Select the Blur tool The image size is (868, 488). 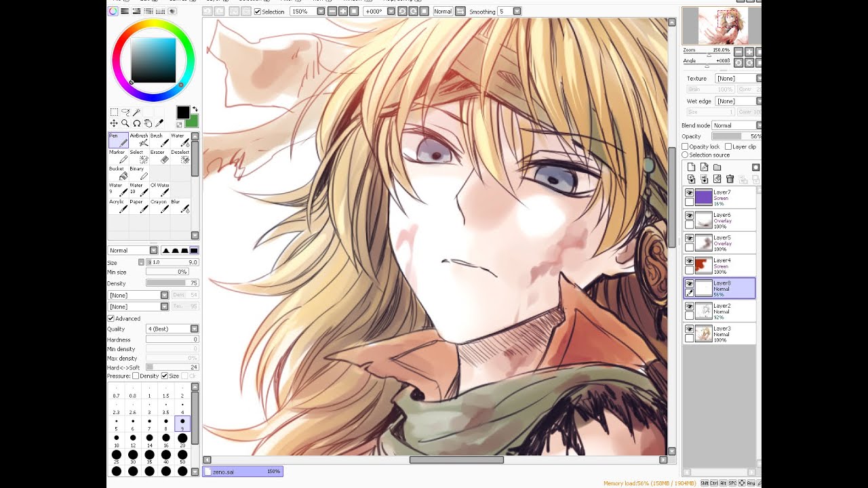(180, 206)
